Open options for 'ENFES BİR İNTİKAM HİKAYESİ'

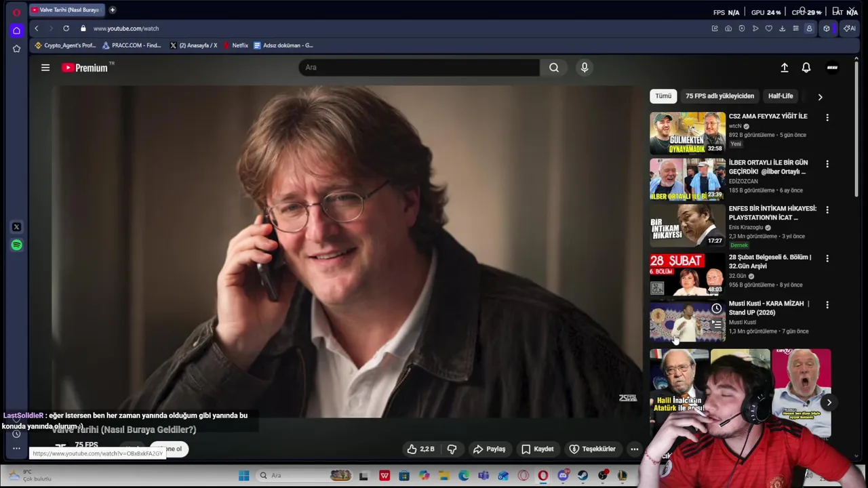(x=827, y=210)
